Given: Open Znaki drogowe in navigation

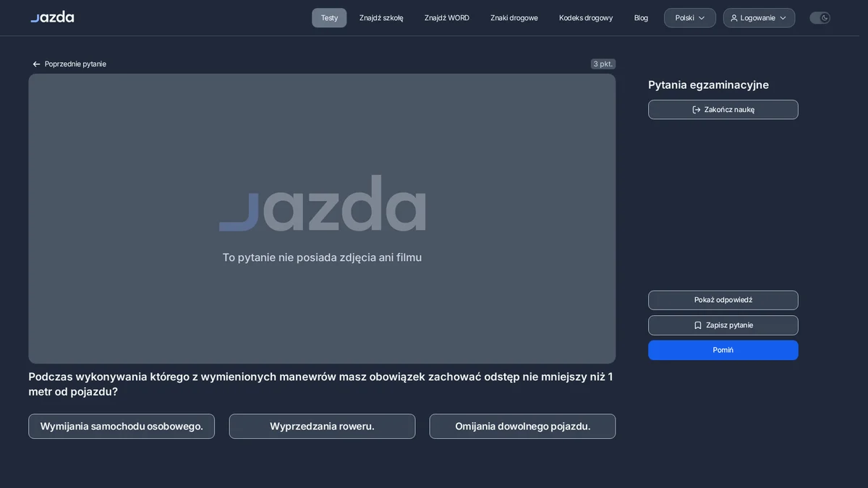Looking at the screenshot, I should point(514,18).
